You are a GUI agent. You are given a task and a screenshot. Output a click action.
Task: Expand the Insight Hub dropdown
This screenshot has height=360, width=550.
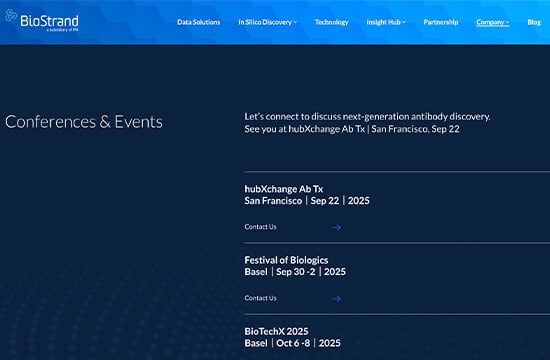pos(386,22)
